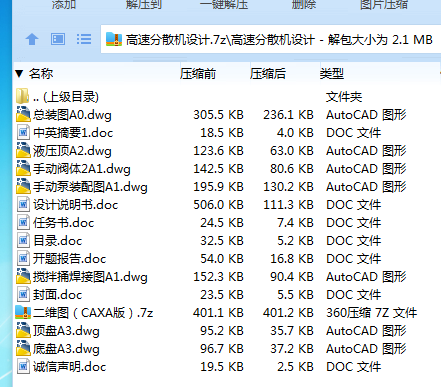Click 63.0 KB compressed size cell
This screenshot has width=441, height=387.
[292, 151]
